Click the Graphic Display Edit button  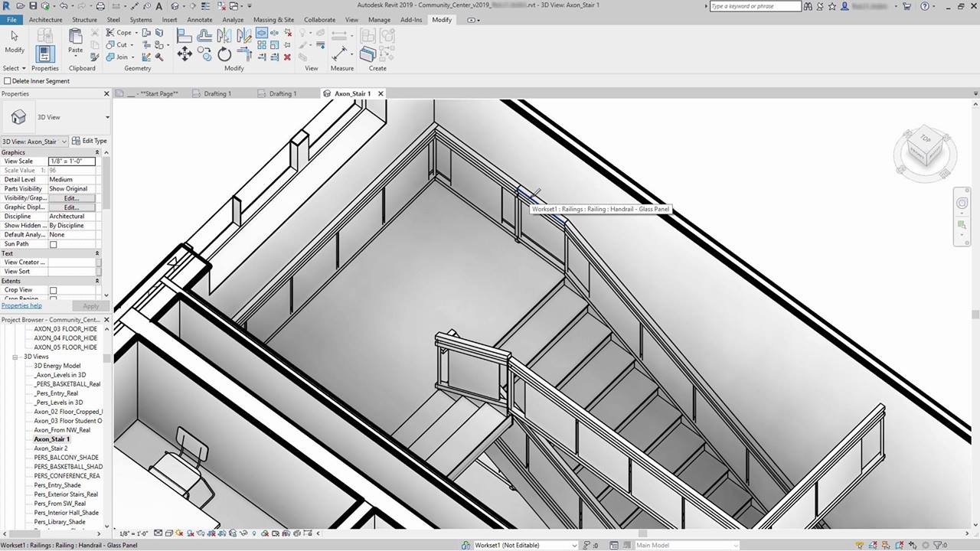click(x=71, y=207)
